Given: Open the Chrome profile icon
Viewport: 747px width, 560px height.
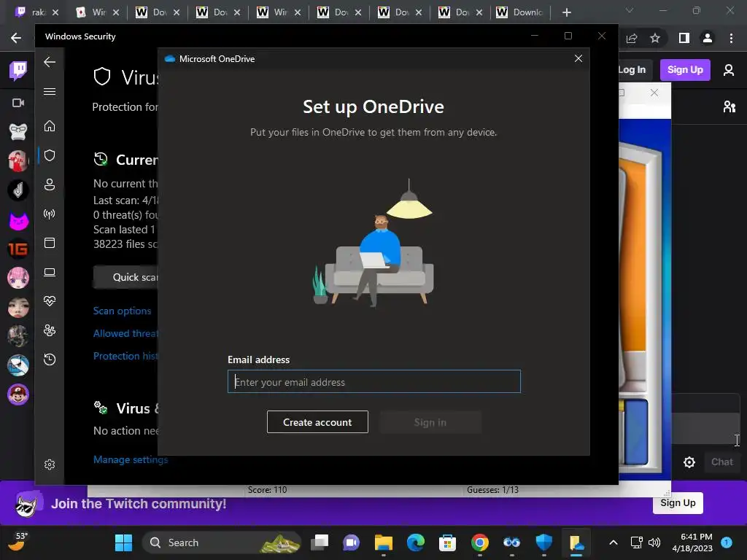Looking at the screenshot, I should pyautogui.click(x=708, y=38).
